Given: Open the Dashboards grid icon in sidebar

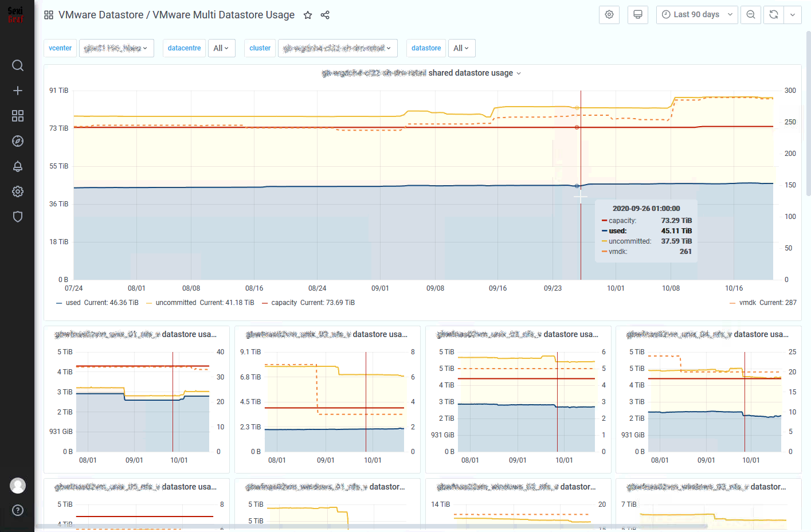Looking at the screenshot, I should [x=18, y=116].
